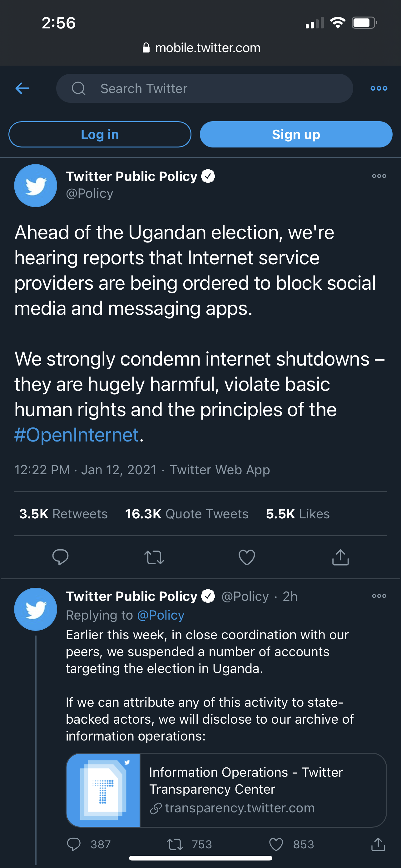Open the Transparency Center link card

tap(226, 790)
